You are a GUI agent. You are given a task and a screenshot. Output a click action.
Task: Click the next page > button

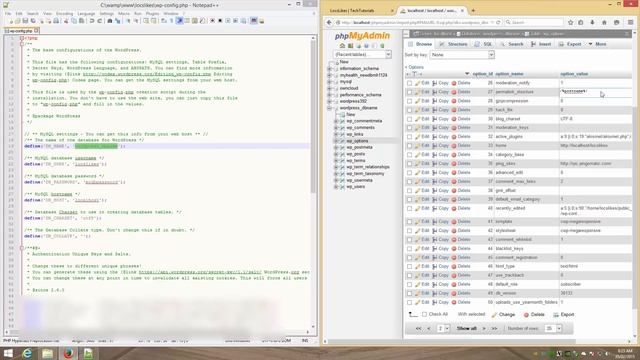pyautogui.click(x=484, y=328)
